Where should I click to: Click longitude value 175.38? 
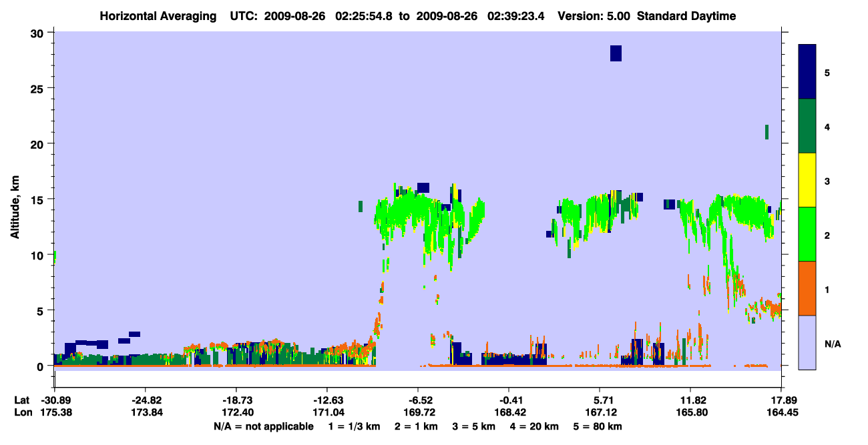pyautogui.click(x=55, y=412)
